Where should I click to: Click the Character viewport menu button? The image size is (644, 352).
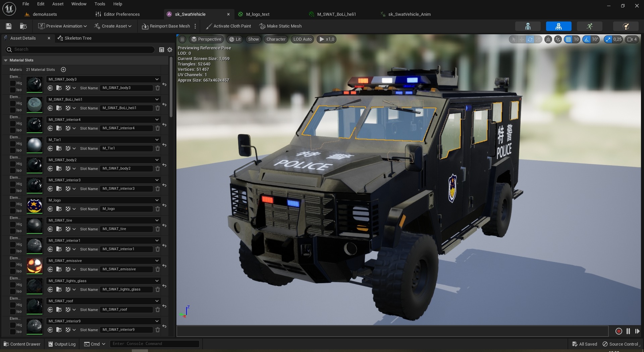click(x=276, y=39)
